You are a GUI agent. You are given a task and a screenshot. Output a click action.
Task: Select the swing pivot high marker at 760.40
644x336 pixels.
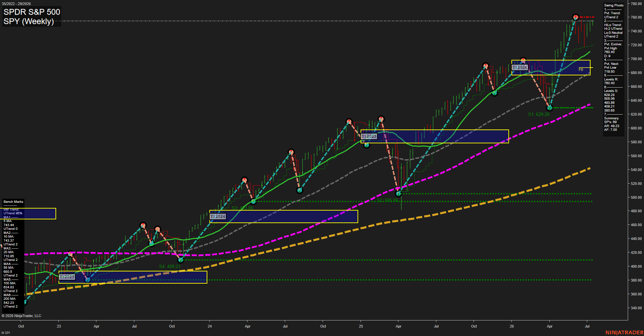coord(575,17)
